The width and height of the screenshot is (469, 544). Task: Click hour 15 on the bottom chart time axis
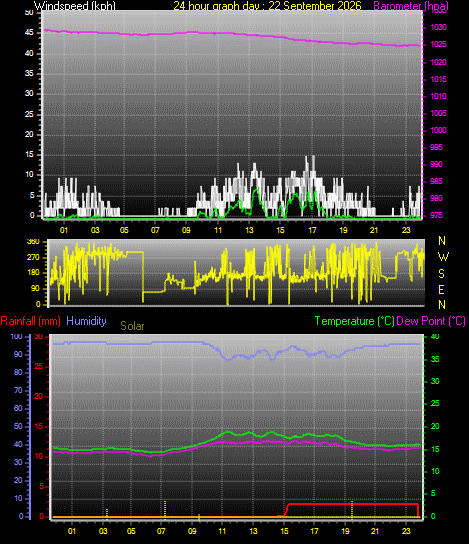click(284, 531)
